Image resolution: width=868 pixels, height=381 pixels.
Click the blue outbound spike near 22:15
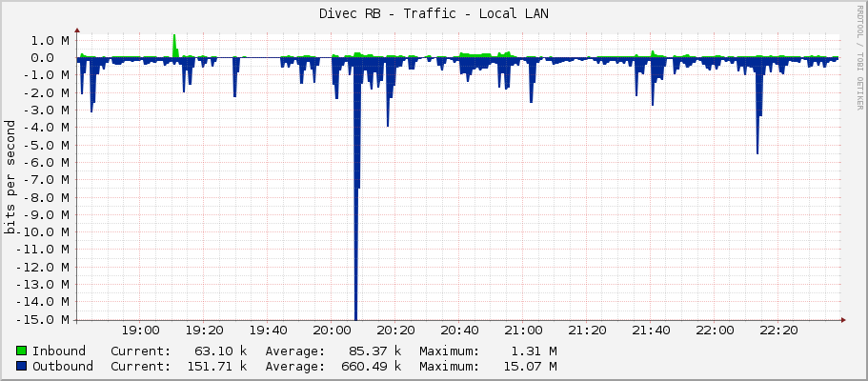coord(757,105)
